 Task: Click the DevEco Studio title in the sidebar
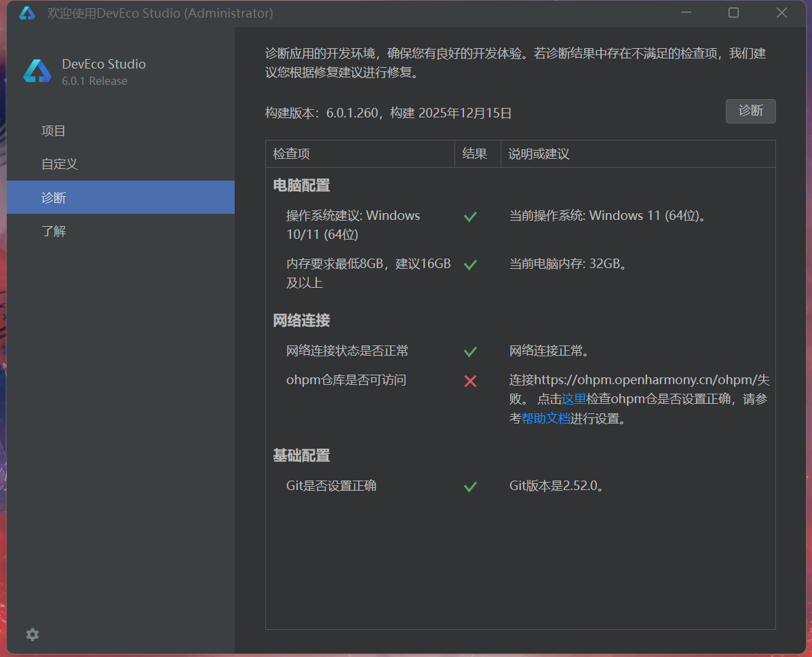[x=104, y=64]
